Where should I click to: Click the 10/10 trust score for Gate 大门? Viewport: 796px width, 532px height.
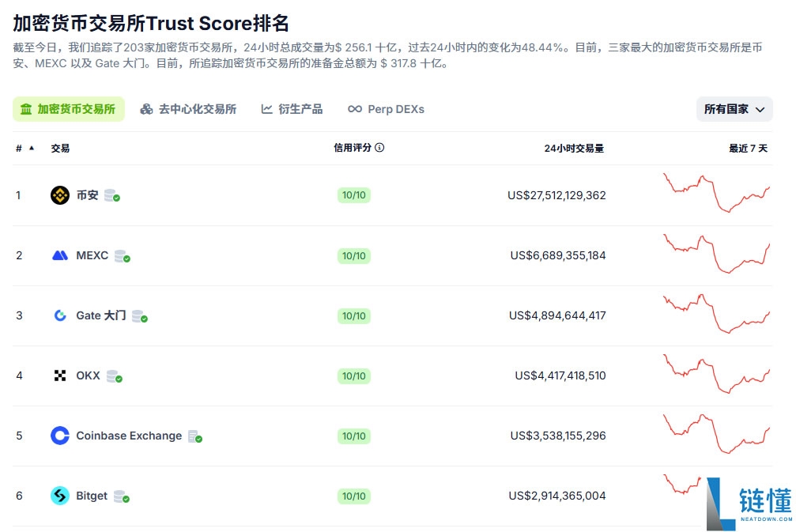354,315
